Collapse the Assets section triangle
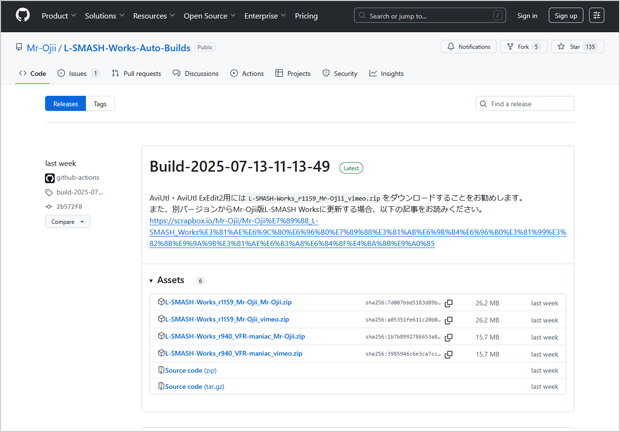Viewport: 620px width, 432px height. click(151, 281)
